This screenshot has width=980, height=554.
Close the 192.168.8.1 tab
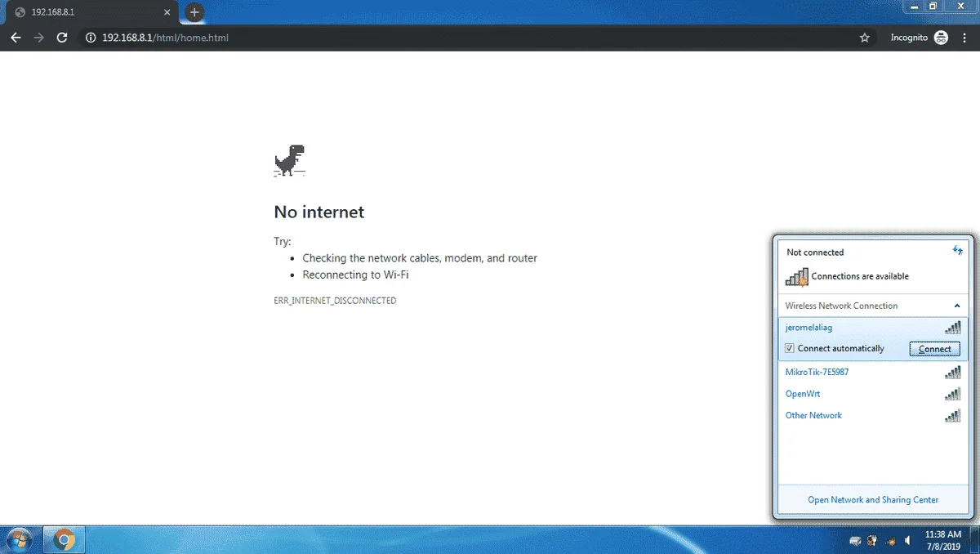167,13
